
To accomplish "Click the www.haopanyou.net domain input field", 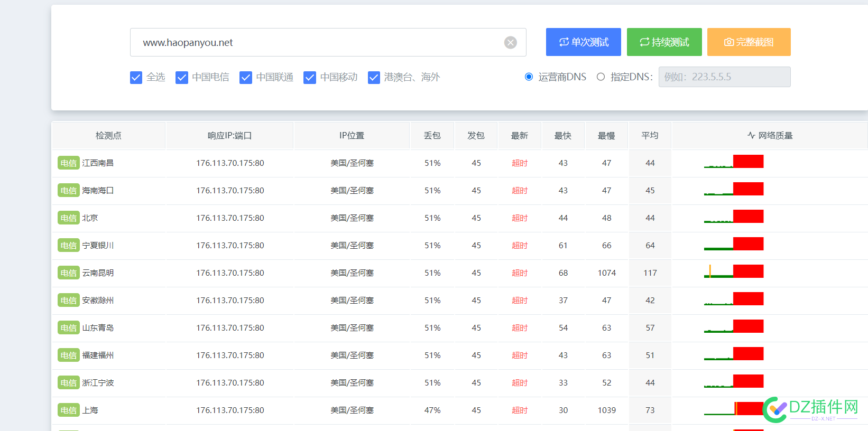I will [x=328, y=42].
